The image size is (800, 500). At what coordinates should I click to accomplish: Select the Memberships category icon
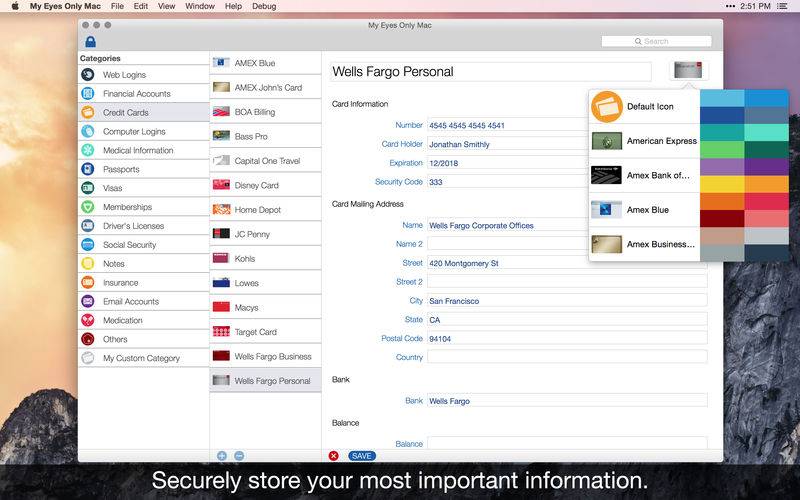click(x=88, y=207)
